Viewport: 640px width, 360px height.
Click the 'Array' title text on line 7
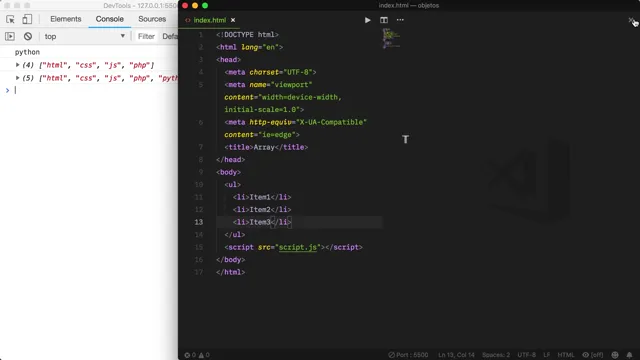(264, 147)
